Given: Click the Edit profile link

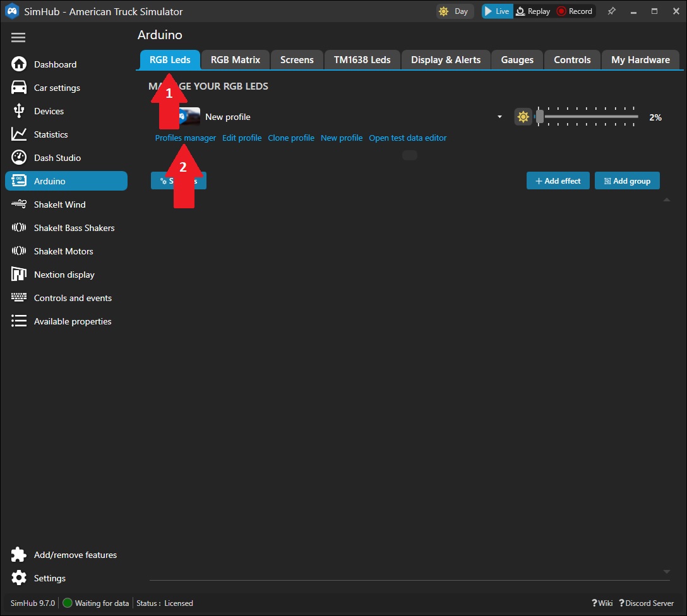Looking at the screenshot, I should tap(242, 138).
